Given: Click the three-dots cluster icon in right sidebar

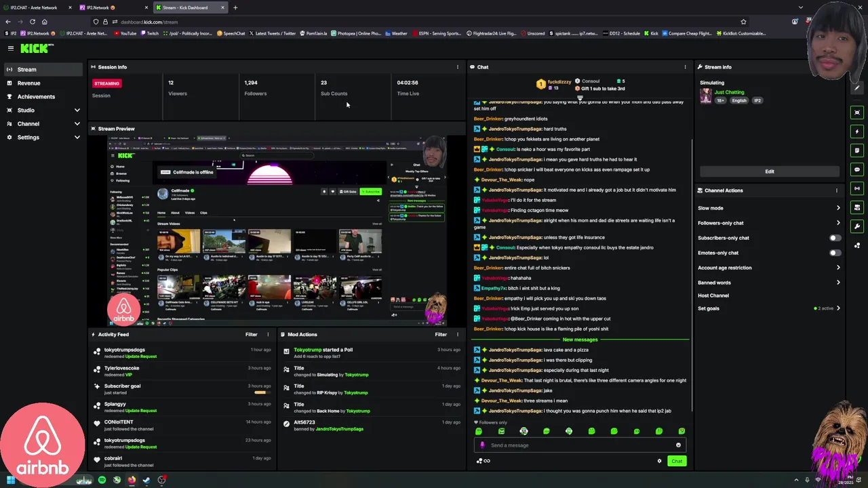Looking at the screenshot, I should [858, 245].
